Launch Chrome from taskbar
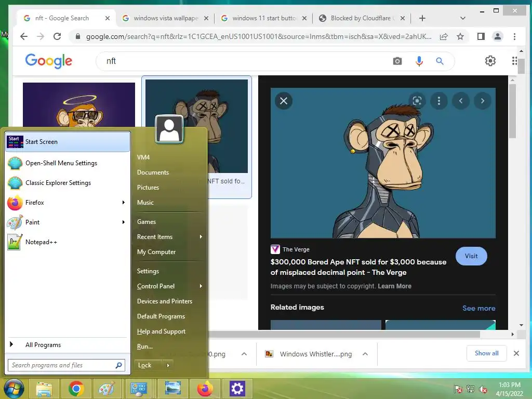This screenshot has height=399, width=532. [x=76, y=389]
